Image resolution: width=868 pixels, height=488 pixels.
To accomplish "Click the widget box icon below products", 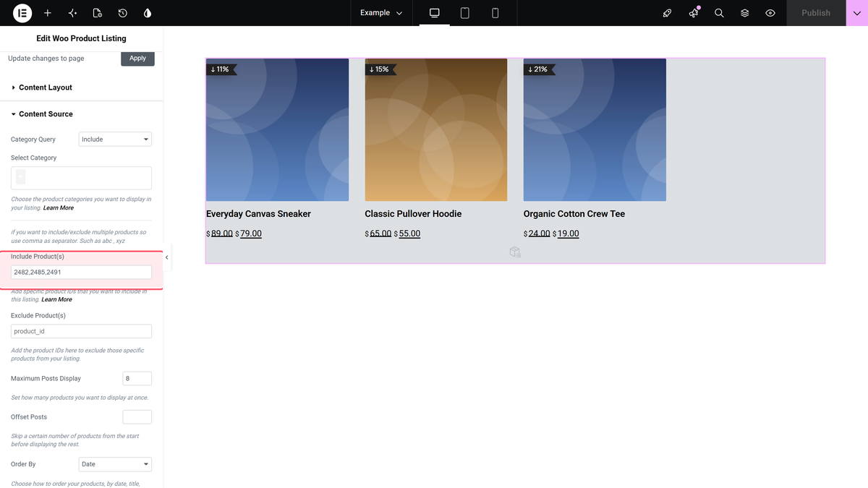I will [x=515, y=252].
